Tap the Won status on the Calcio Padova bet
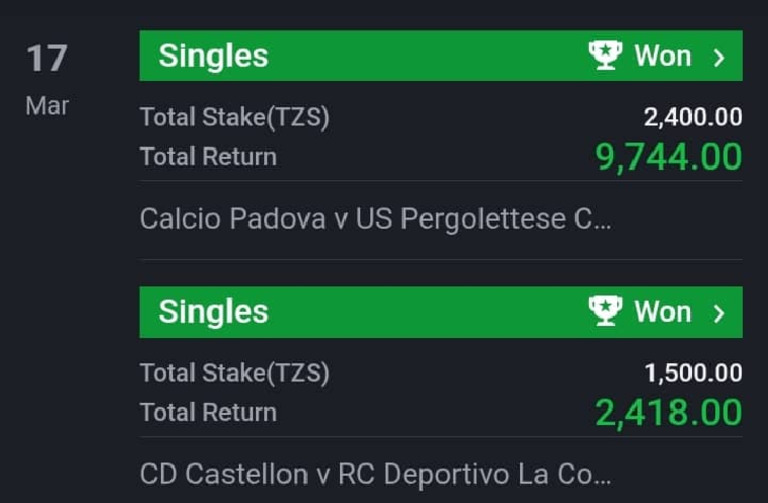Viewport: 768px width, 503px height. coord(662,56)
